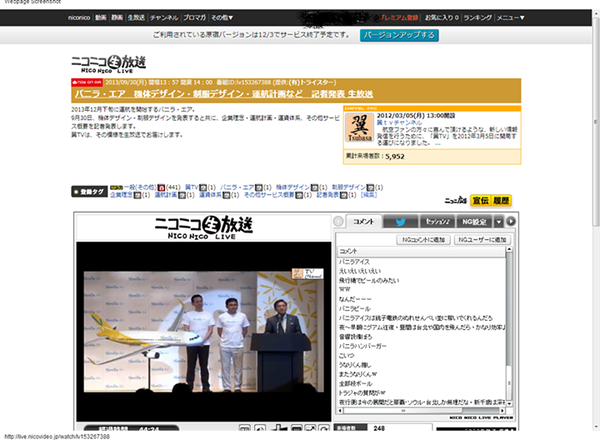Screen dimensions: 600x440
Task: Click the [編集] tag edit link
Action: point(369,195)
